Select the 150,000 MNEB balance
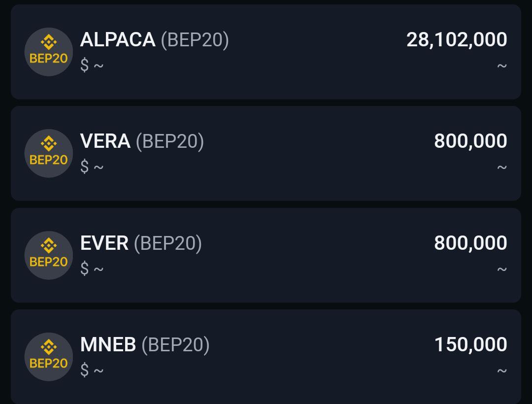 pyautogui.click(x=470, y=345)
